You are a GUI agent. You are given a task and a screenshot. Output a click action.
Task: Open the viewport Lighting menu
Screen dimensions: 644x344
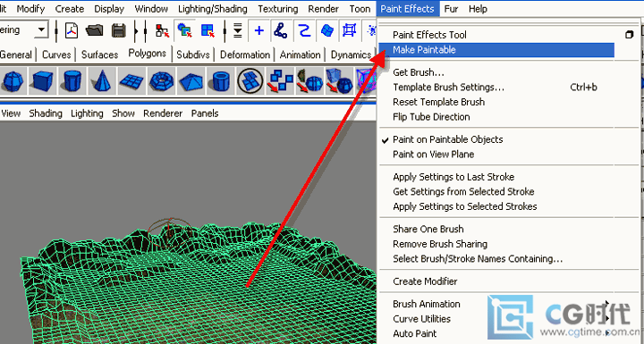[x=87, y=113]
